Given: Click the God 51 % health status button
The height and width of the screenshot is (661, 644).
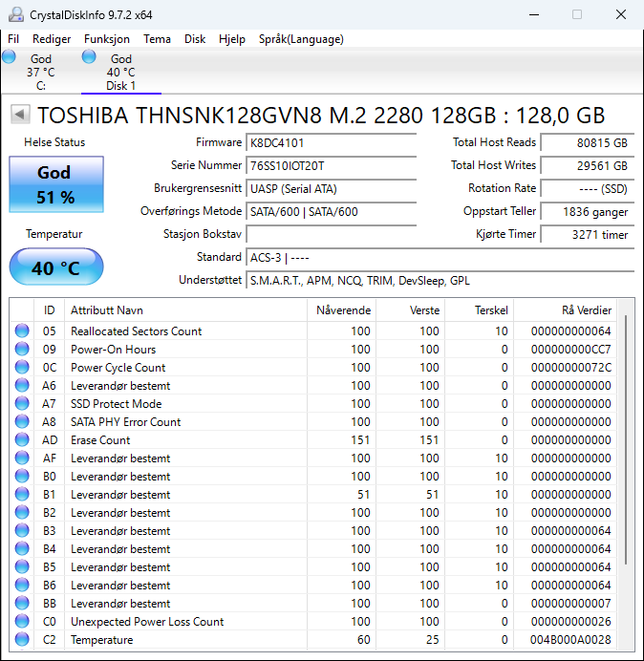Looking at the screenshot, I should [x=56, y=184].
